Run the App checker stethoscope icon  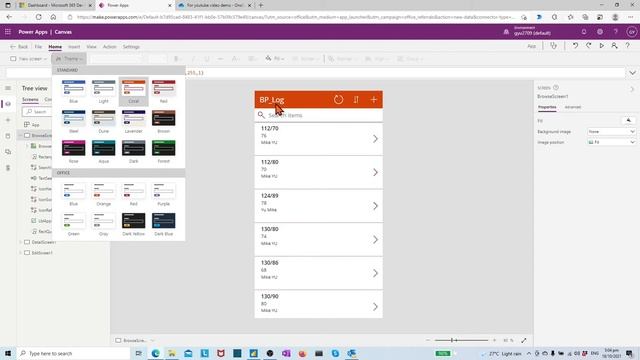[x=553, y=46]
